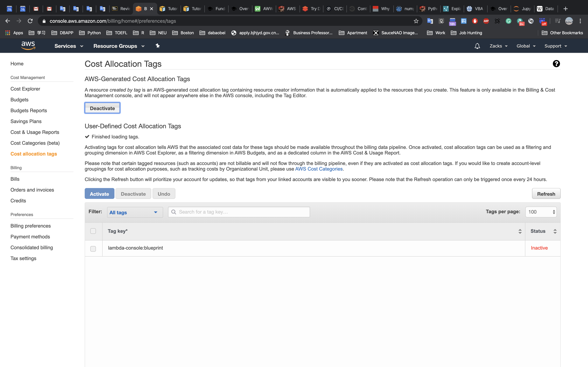Click the pin shortcuts icon in navbar
Image resolution: width=588 pixels, height=367 pixels.
tap(158, 46)
